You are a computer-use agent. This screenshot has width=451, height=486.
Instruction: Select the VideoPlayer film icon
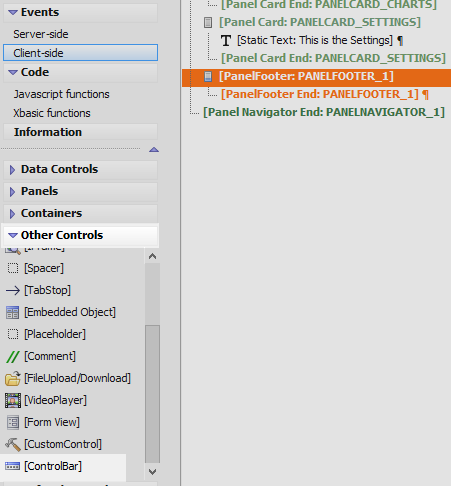coord(13,400)
